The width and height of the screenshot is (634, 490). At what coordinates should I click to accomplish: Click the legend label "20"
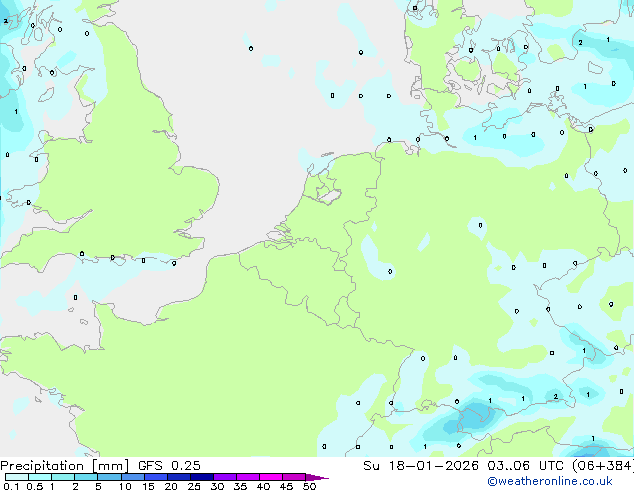coord(171,486)
